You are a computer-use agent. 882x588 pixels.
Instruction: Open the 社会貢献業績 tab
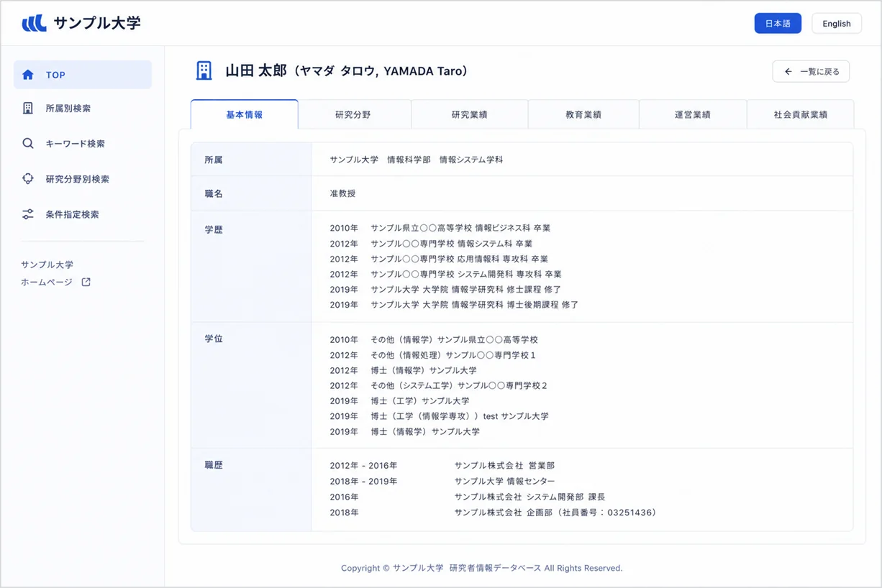click(x=801, y=114)
